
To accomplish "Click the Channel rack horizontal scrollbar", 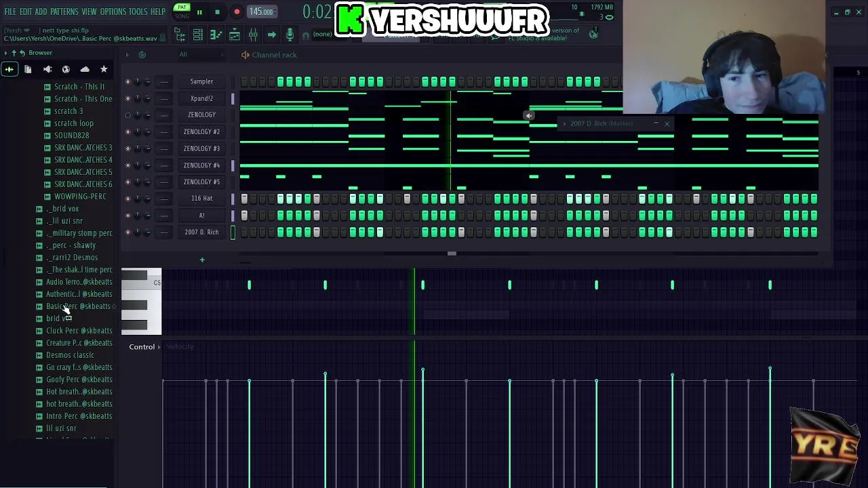I will 452,253.
